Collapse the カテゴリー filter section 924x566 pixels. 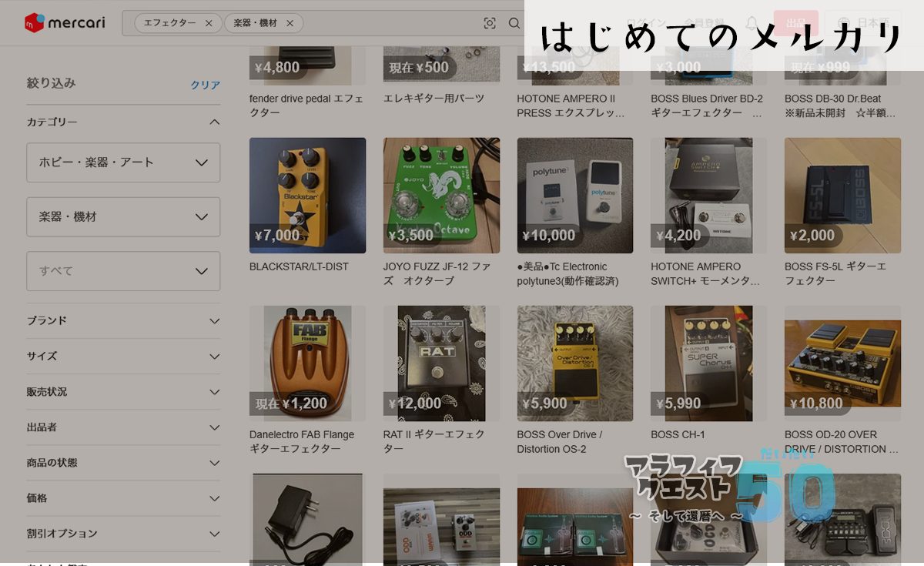point(214,122)
